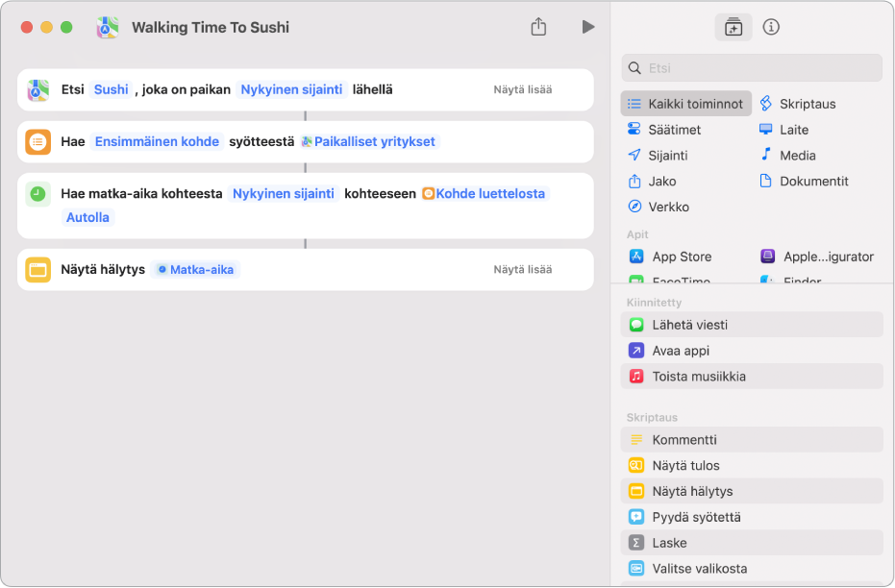Select the App Store app icon

coord(635,257)
